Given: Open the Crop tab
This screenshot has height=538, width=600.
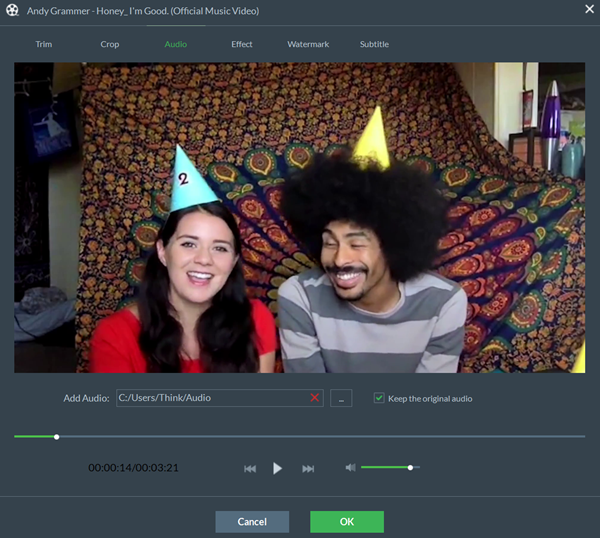Looking at the screenshot, I should [x=110, y=44].
